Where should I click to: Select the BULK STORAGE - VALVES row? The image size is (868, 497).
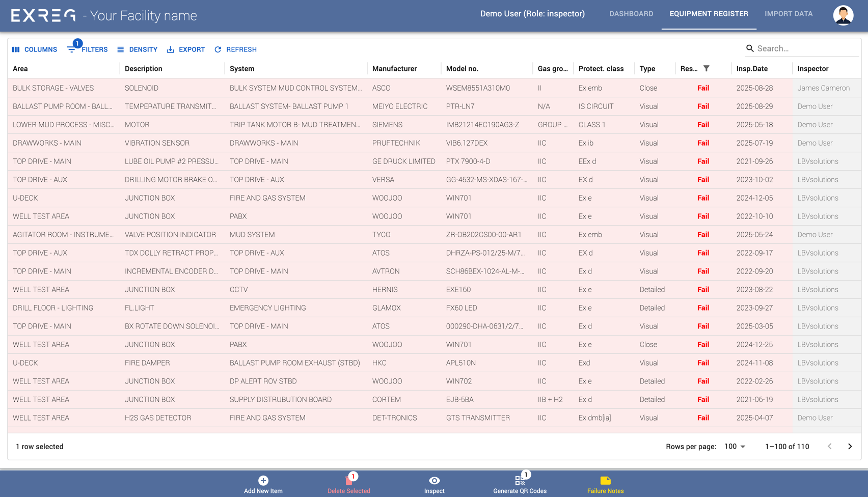tap(434, 88)
